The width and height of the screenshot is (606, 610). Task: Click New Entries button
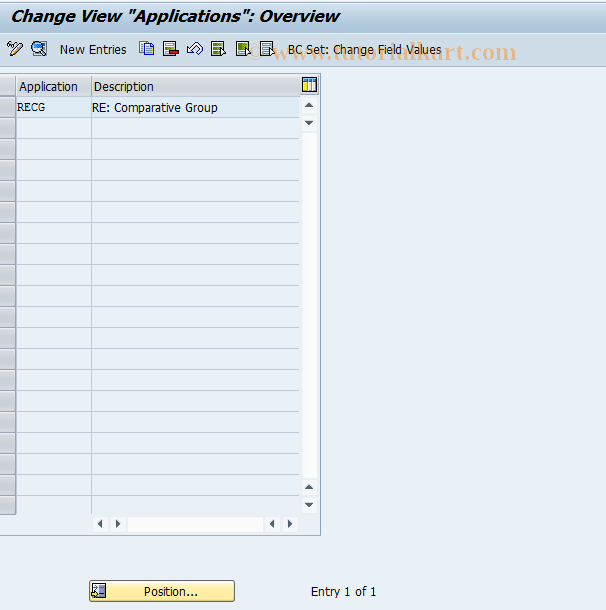[x=93, y=50]
